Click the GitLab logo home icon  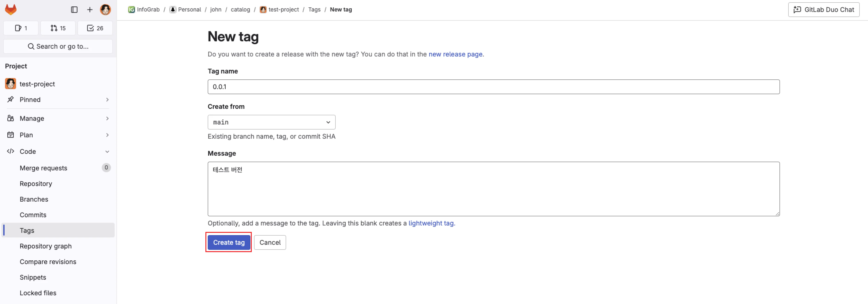[11, 9]
